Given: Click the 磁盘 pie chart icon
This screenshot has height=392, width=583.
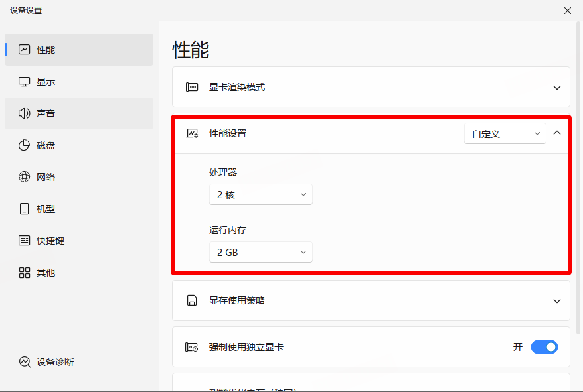Looking at the screenshot, I should [25, 145].
